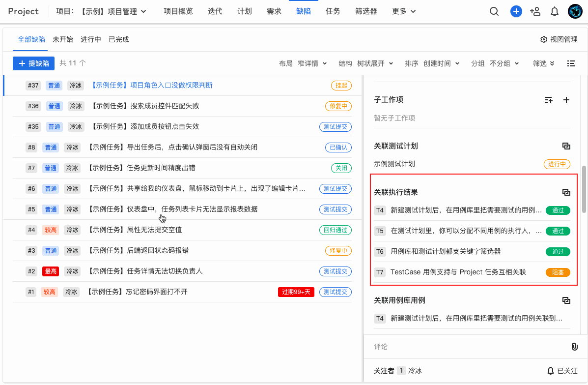
Task: Click 阻塞 status on result T7
Action: pyautogui.click(x=558, y=272)
